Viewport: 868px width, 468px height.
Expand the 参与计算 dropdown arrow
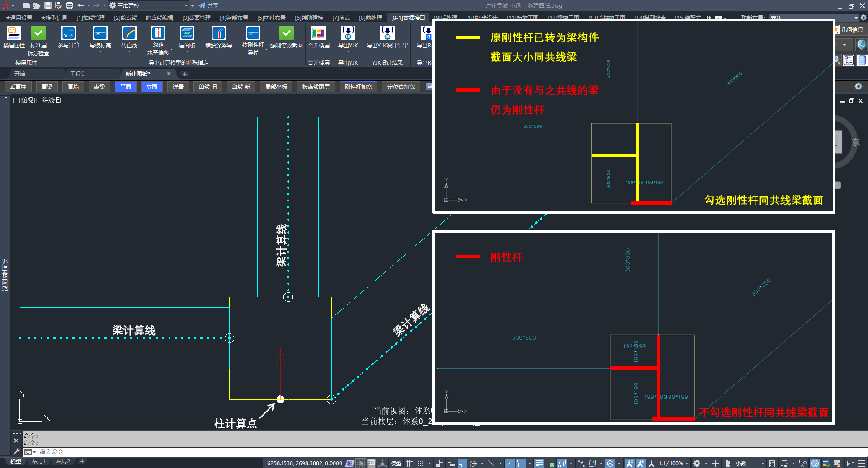tap(69, 51)
